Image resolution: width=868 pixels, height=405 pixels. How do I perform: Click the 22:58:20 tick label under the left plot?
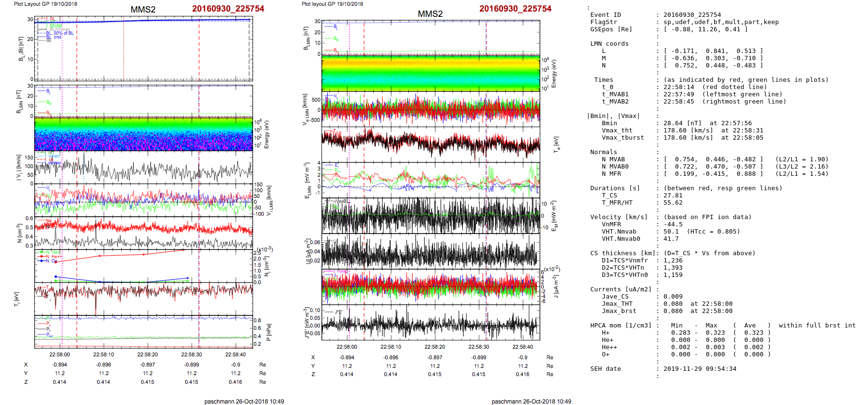pos(147,354)
